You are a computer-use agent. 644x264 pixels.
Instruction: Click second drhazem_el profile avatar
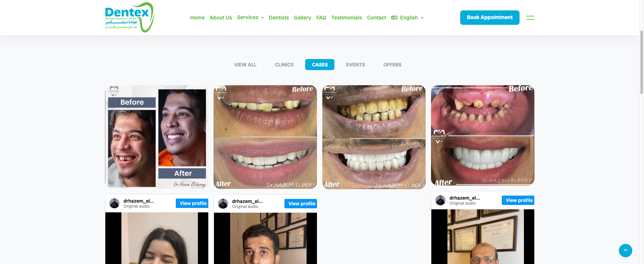point(223,204)
